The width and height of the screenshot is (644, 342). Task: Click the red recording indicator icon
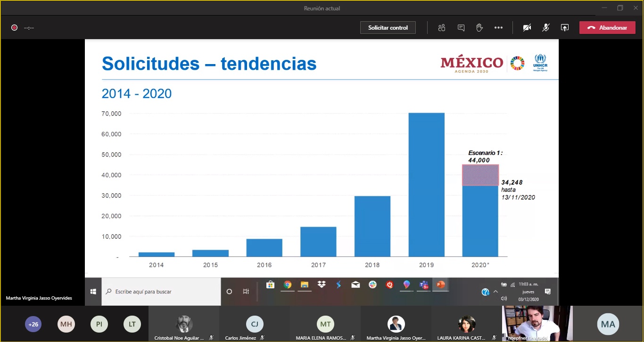click(x=14, y=28)
